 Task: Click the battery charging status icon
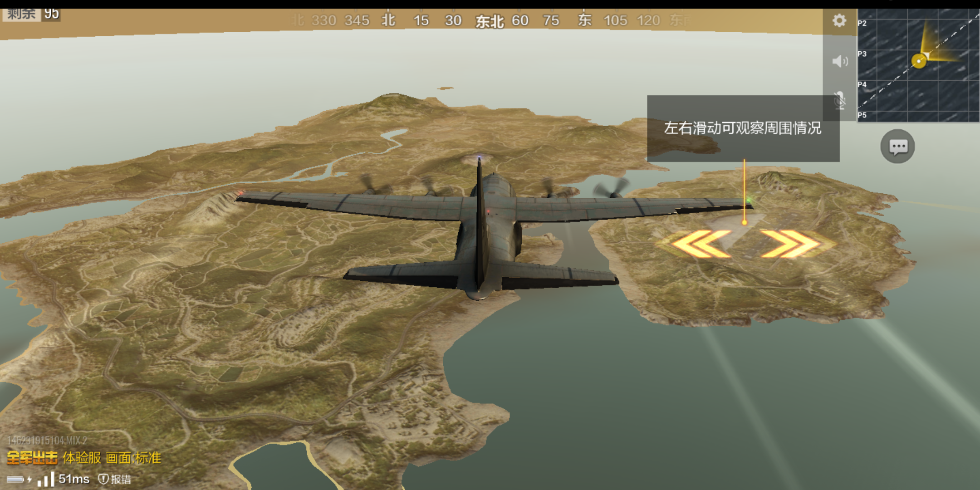pos(19,479)
